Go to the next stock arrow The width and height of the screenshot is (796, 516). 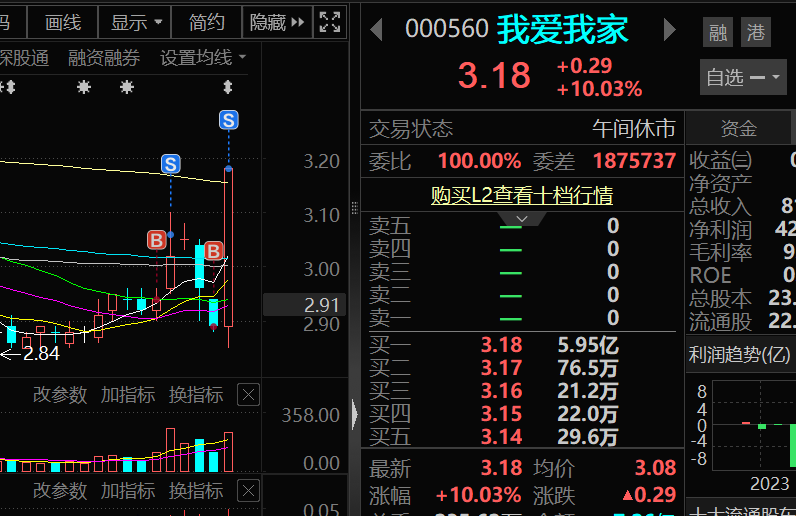(x=670, y=30)
